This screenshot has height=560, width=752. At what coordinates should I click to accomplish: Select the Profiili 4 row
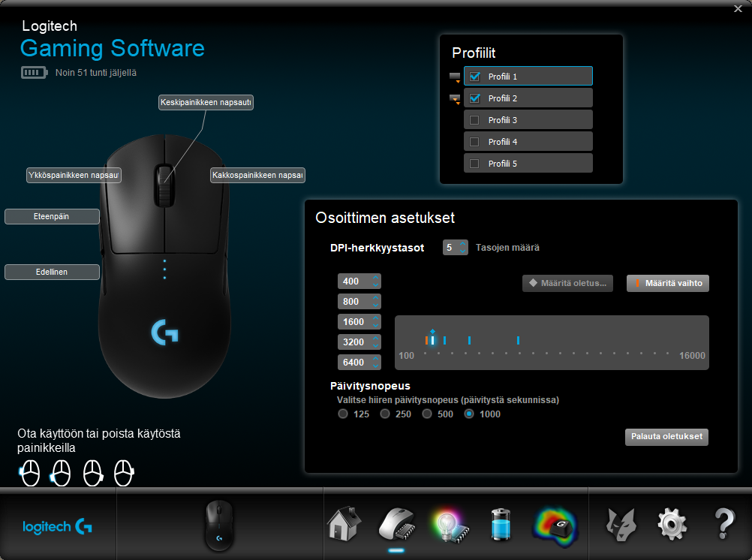528,142
